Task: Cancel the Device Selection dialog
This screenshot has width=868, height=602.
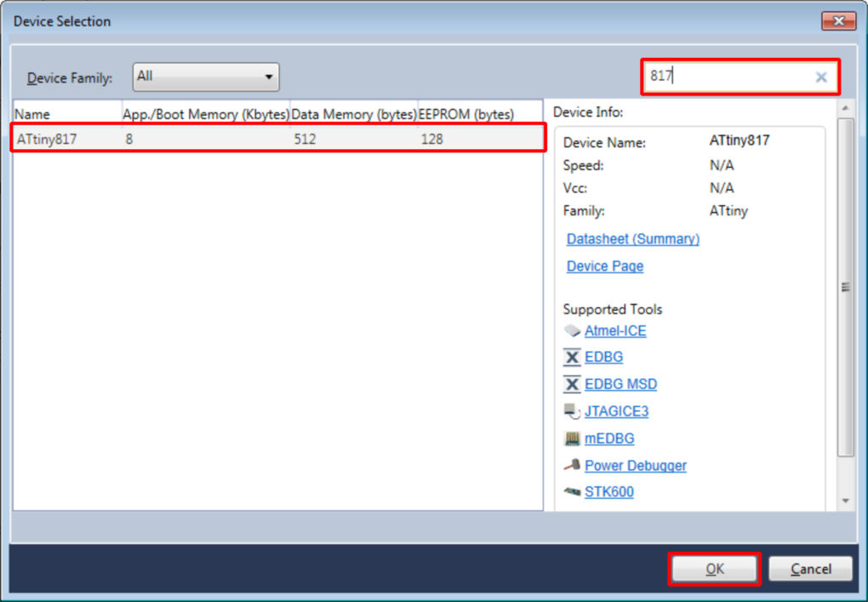Action: pos(810,569)
